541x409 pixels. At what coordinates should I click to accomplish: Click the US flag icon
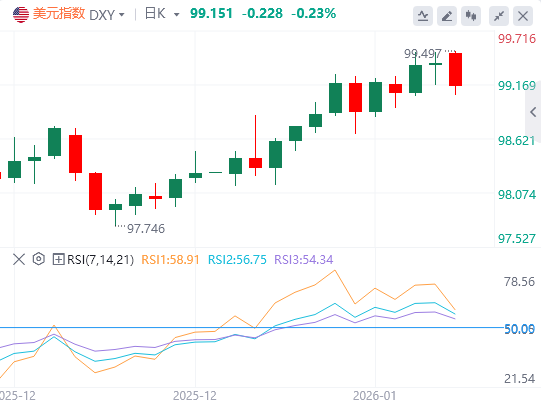[x=21, y=14]
